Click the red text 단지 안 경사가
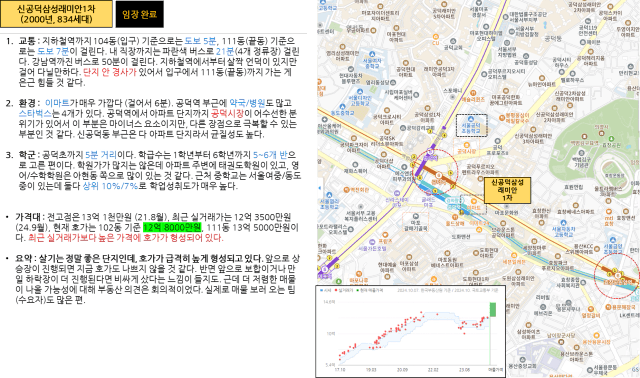The height and width of the screenshot is (378, 640). 109,72
